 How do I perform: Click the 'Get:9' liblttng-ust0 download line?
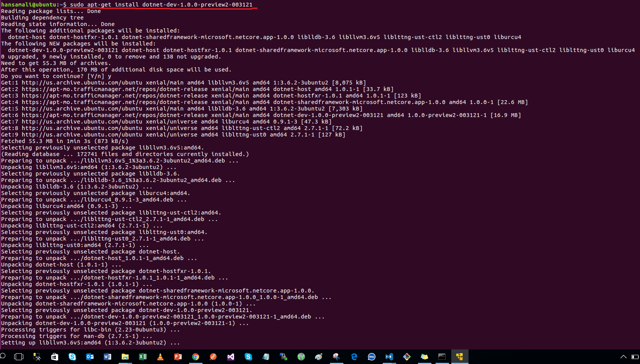pos(173,135)
